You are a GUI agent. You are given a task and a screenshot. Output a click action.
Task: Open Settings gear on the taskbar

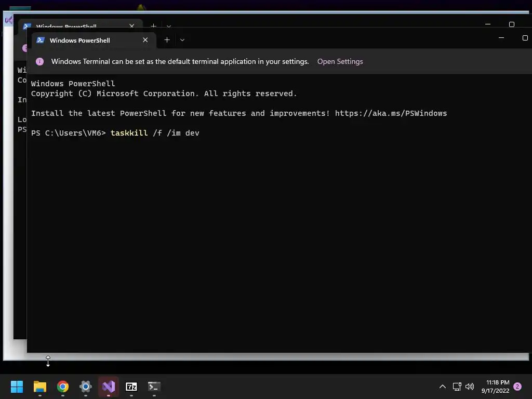(86, 387)
